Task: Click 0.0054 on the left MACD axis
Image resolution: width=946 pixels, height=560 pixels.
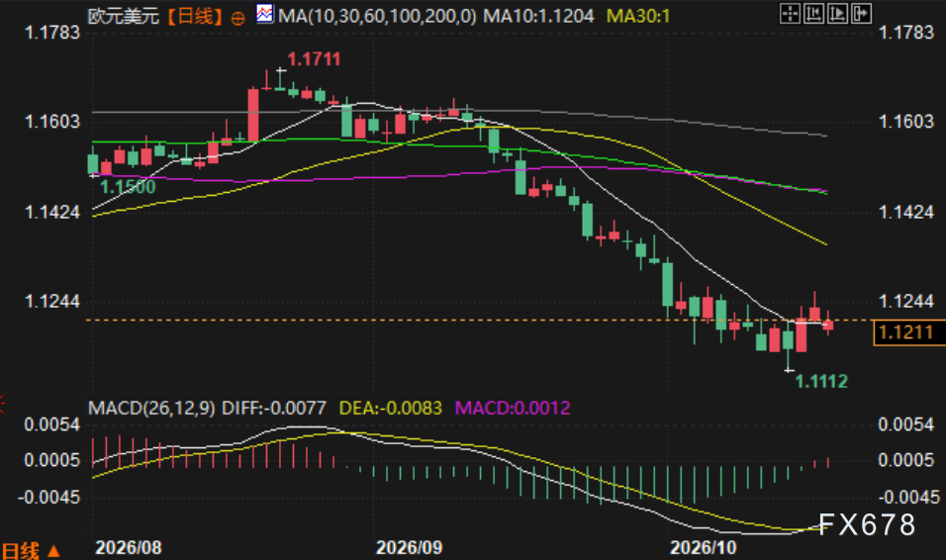Action: pyautogui.click(x=51, y=424)
